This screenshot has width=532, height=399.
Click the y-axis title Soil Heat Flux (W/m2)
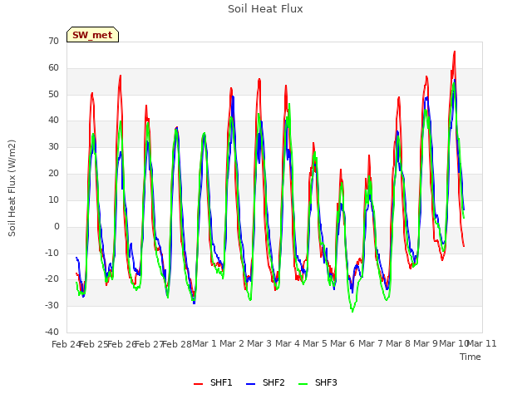pyautogui.click(x=12, y=188)
